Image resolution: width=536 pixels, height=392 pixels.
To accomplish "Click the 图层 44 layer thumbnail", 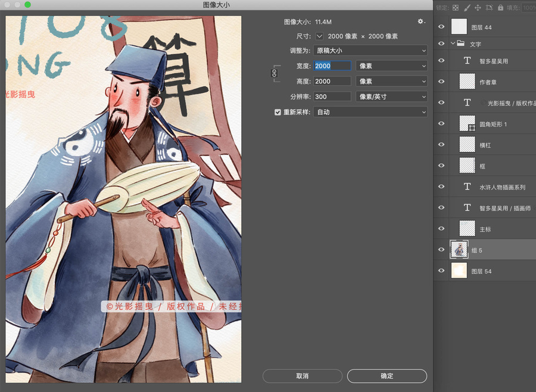I will point(459,27).
